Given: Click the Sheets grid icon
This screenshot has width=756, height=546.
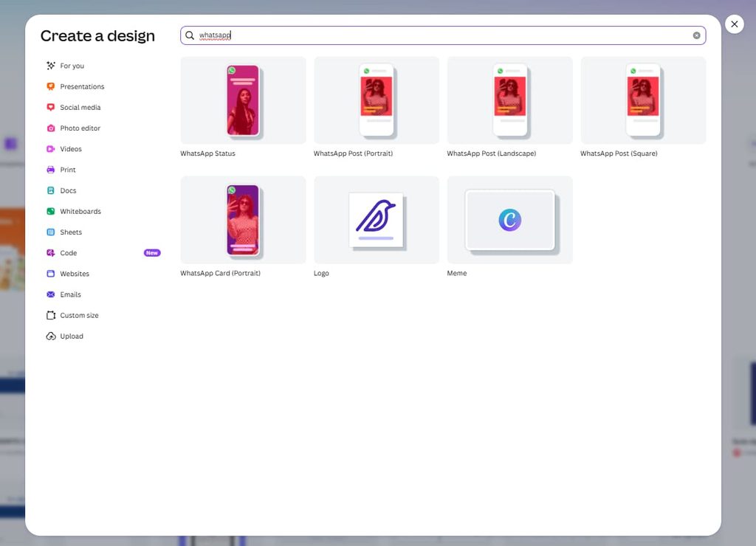Looking at the screenshot, I should click(51, 232).
